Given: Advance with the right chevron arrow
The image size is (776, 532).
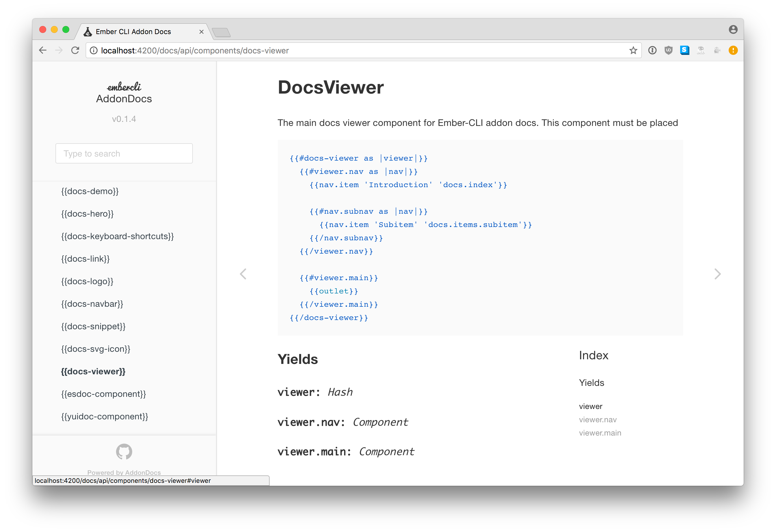Looking at the screenshot, I should [718, 274].
